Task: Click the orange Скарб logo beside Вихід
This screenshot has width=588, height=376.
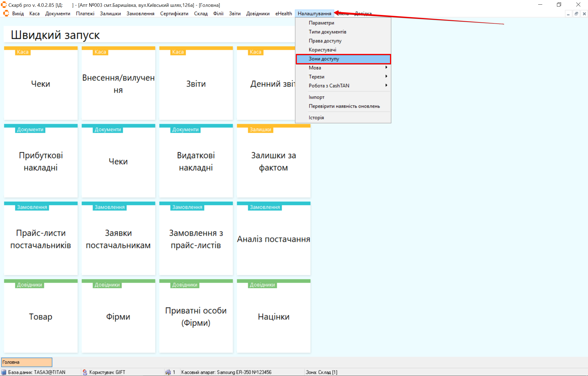Action: 6,13
